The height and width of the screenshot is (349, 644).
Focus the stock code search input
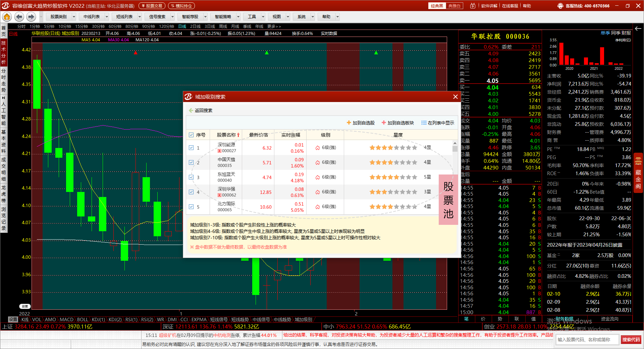tap(587, 340)
